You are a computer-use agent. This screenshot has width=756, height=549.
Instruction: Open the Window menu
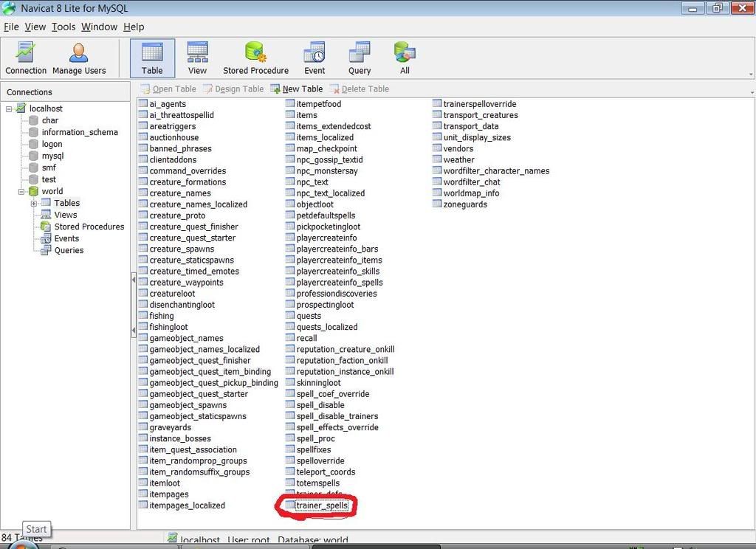tap(100, 27)
